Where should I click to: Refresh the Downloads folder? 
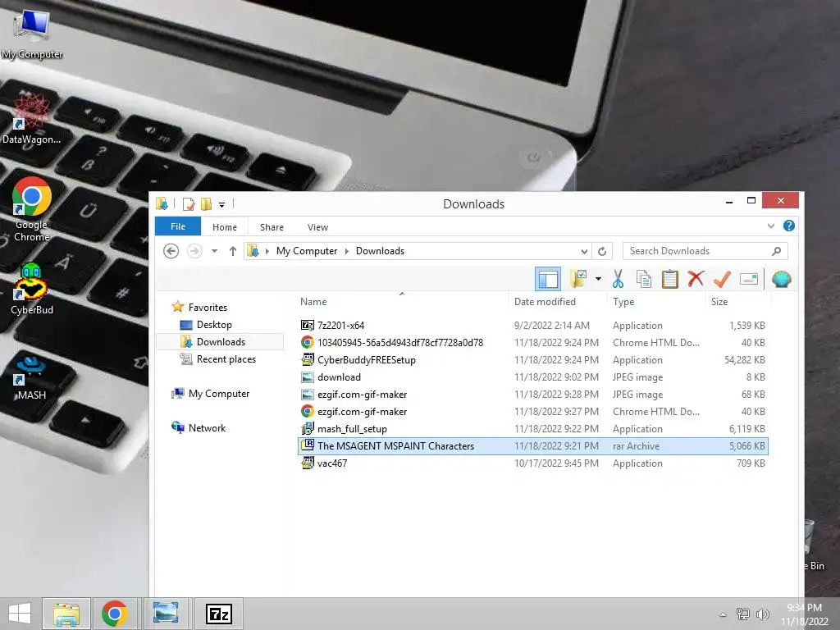click(602, 251)
